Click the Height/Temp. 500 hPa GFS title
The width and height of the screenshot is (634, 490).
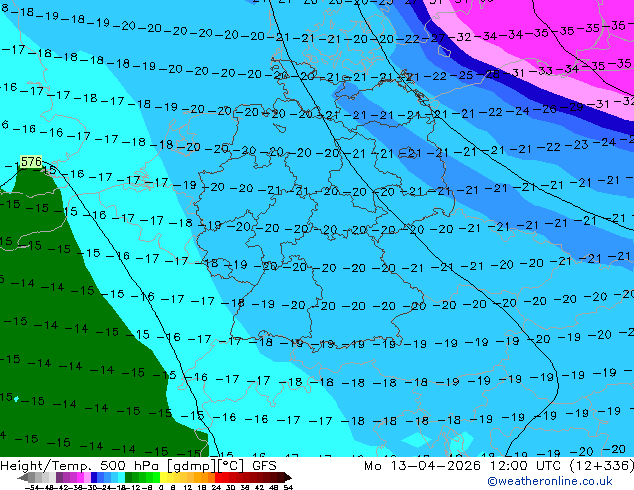[x=138, y=466]
